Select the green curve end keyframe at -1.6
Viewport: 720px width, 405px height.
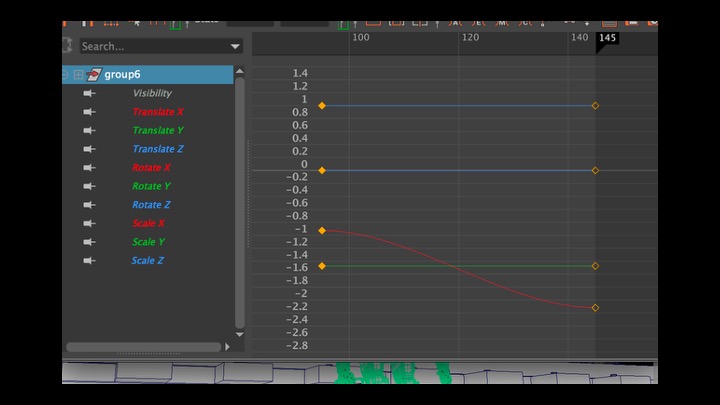(x=595, y=266)
